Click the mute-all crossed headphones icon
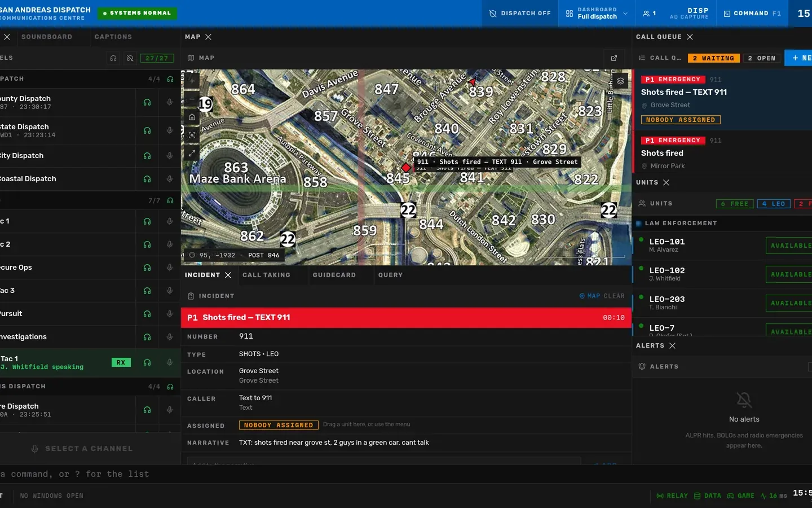The width and height of the screenshot is (812, 508). pyautogui.click(x=130, y=58)
